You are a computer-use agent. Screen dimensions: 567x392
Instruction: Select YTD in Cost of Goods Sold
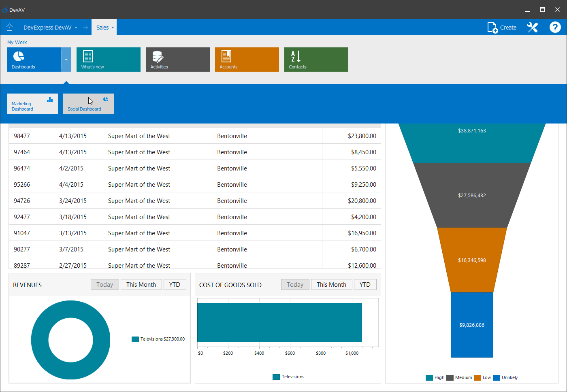tap(365, 285)
